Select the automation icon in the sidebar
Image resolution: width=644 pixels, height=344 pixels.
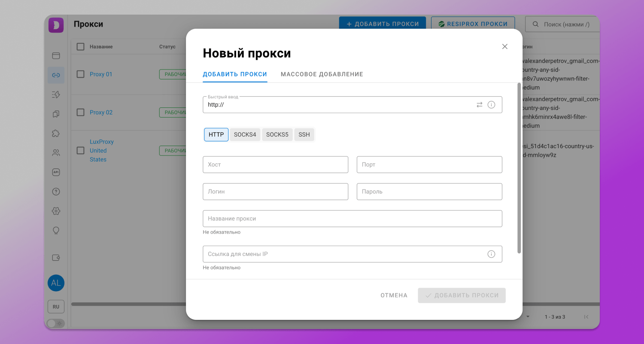coord(56,94)
